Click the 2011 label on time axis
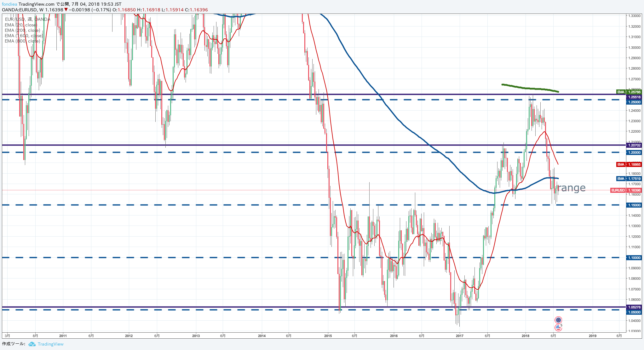644x350 pixels. pyautogui.click(x=63, y=336)
